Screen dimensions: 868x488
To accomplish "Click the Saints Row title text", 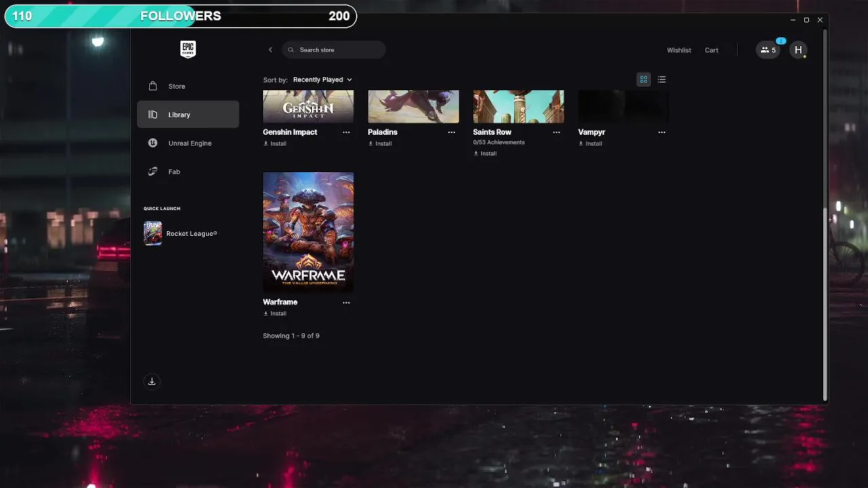I will 492,132.
